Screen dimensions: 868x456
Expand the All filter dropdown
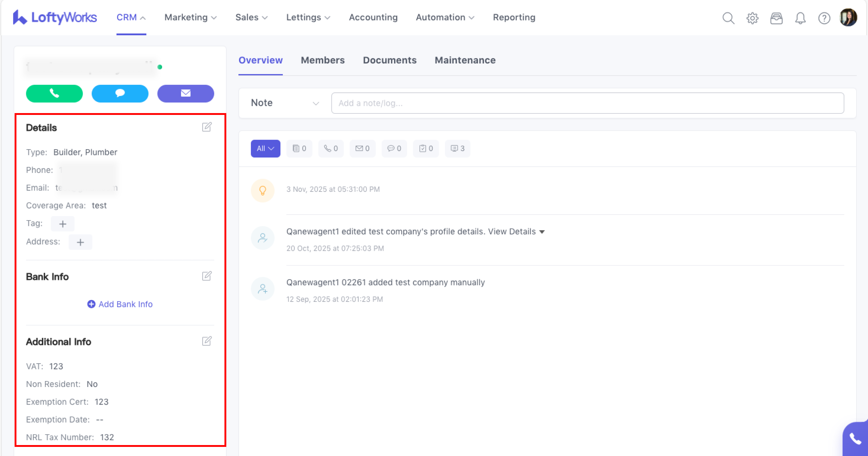pos(265,149)
